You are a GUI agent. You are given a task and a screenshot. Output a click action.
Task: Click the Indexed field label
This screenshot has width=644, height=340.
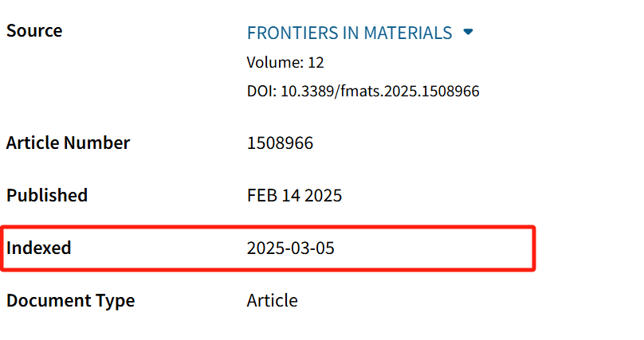tap(39, 248)
